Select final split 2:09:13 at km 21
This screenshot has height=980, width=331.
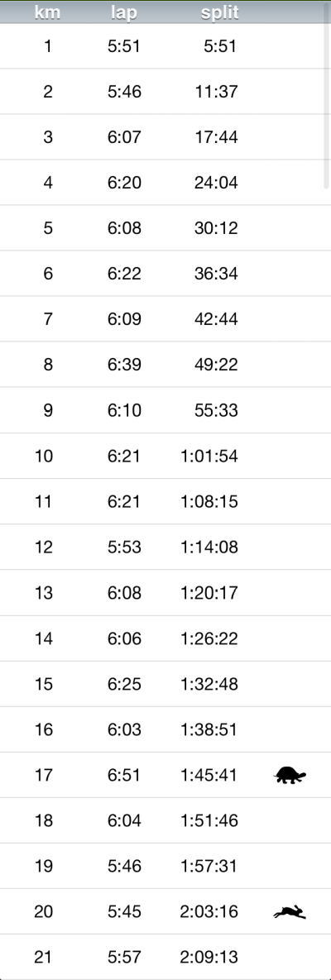click(x=209, y=957)
